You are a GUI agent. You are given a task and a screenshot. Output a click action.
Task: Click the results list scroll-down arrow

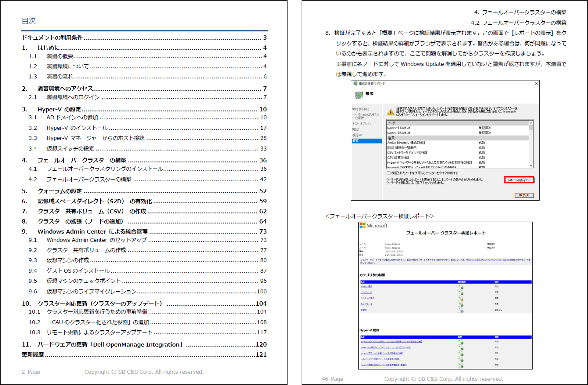click(531, 166)
